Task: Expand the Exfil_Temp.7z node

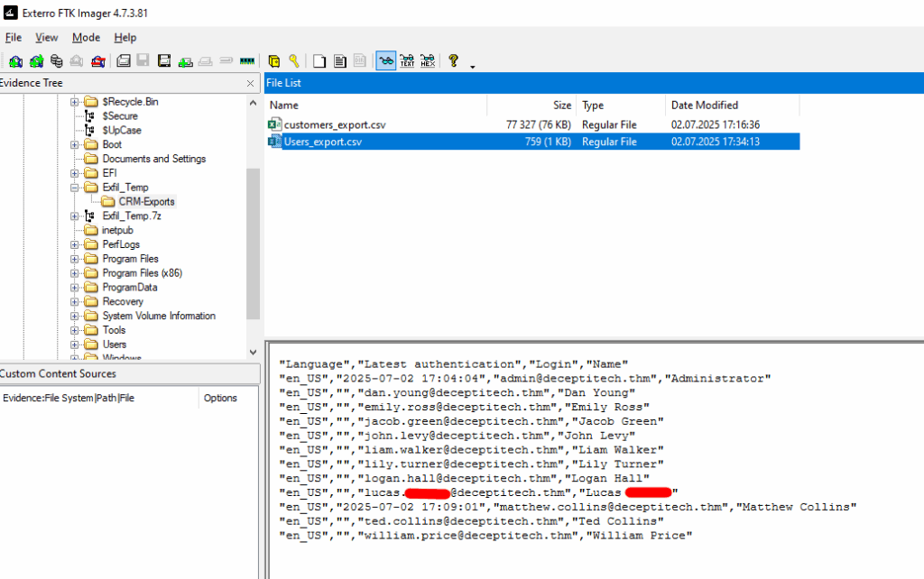Action: point(75,216)
